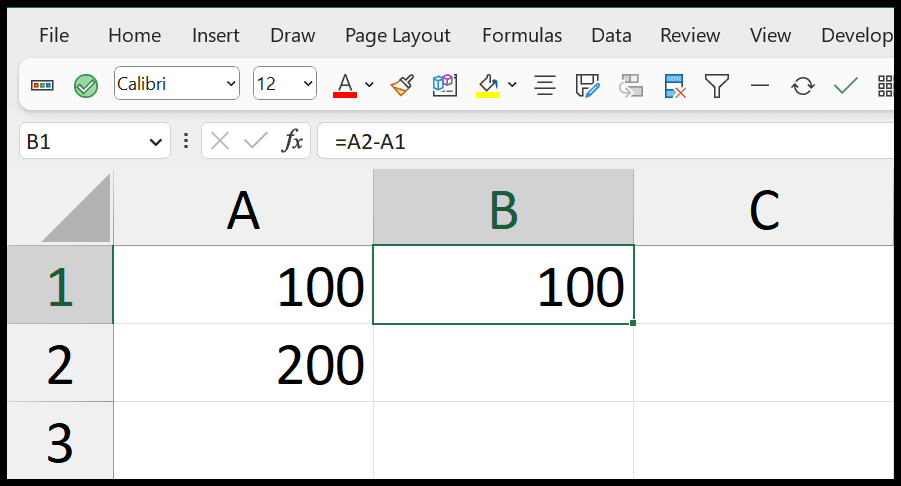Open the File menu
The height and width of the screenshot is (486, 901).
pos(54,36)
